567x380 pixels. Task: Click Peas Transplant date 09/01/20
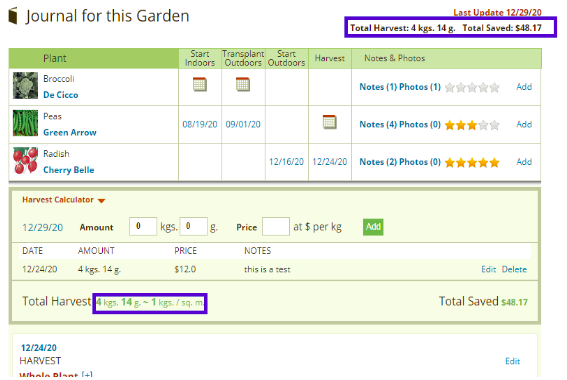point(243,124)
